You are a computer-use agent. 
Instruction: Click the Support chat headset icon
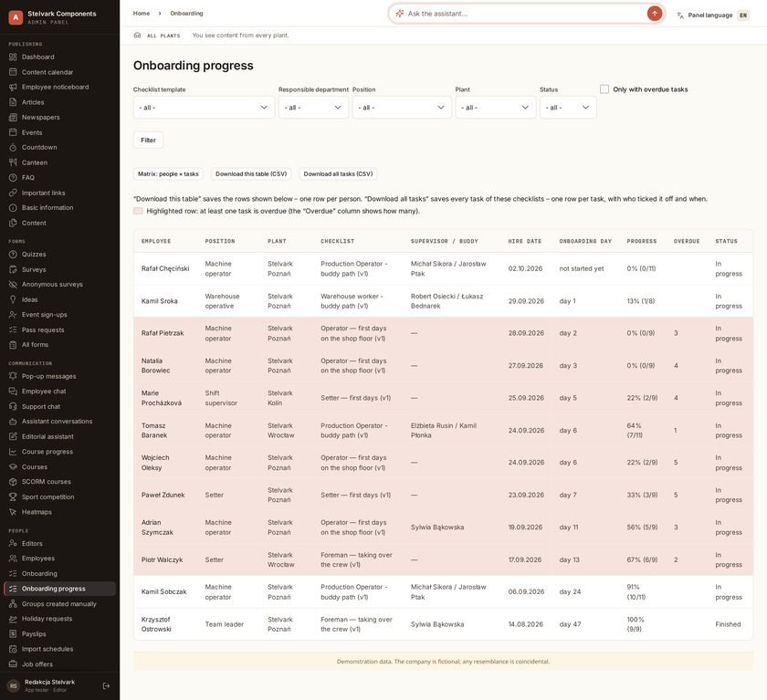tap(13, 407)
